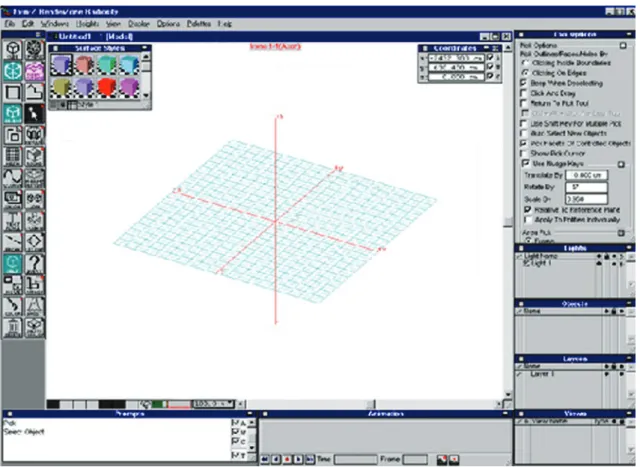Viewport: 640px width, 467px height.
Task: Select the T-shaped text tool
Action: pos(13,221)
